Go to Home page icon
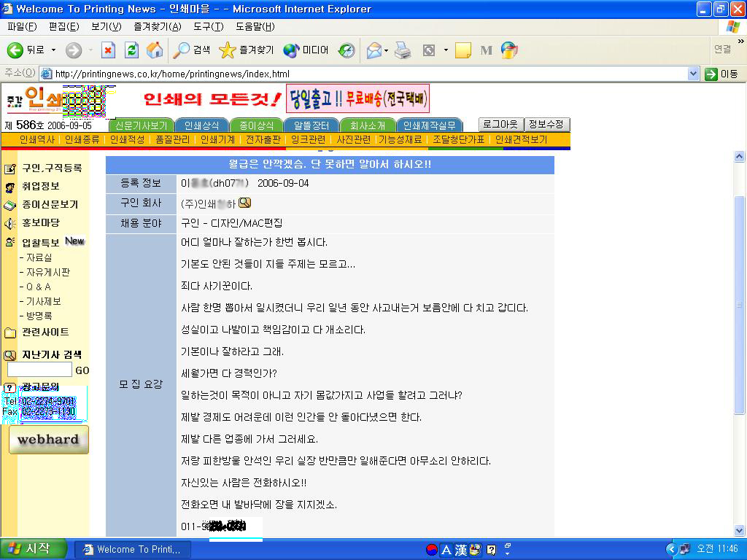The height and width of the screenshot is (560, 747). [x=155, y=50]
